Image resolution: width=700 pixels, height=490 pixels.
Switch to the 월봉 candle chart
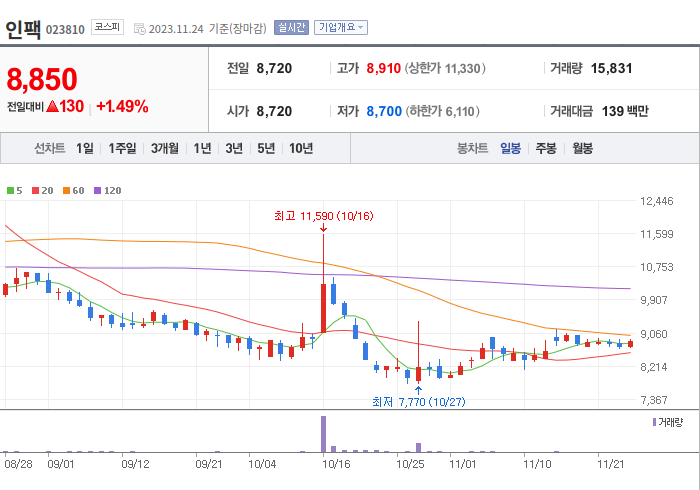(583, 148)
